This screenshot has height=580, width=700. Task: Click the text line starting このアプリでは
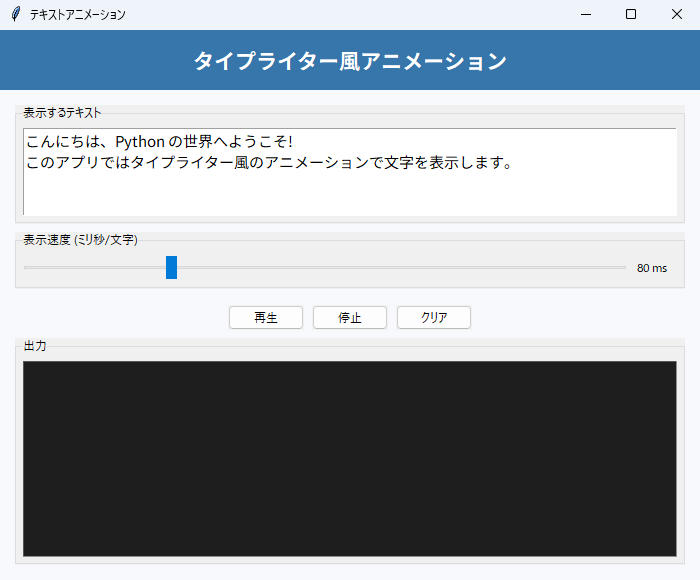[269, 163]
